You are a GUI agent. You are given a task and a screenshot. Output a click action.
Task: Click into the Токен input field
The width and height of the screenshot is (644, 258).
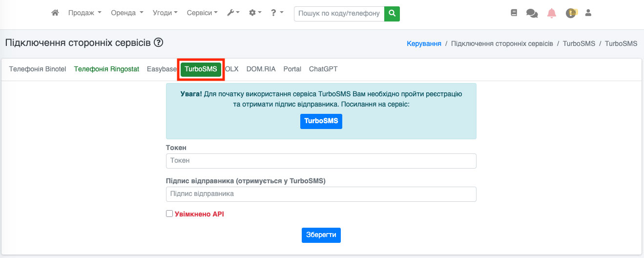click(321, 161)
